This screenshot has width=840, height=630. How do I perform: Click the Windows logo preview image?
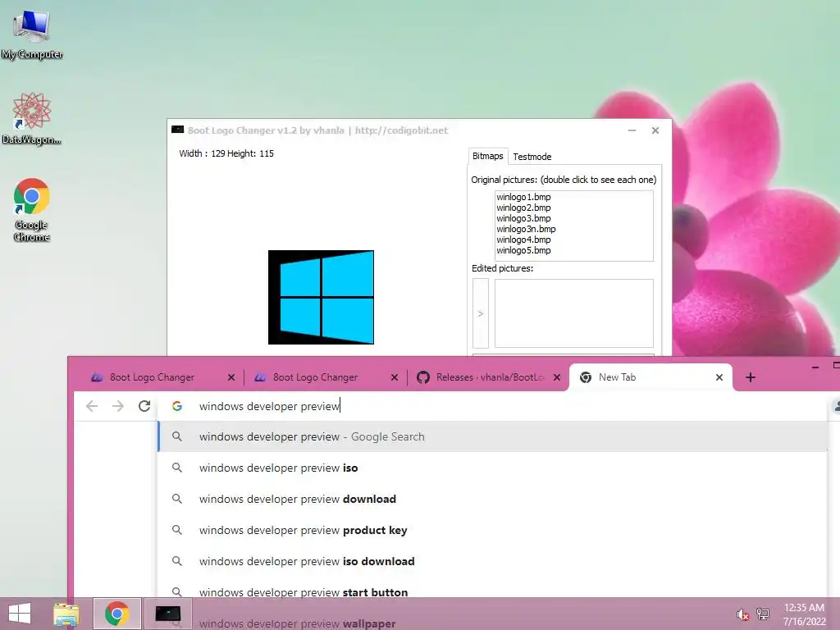[321, 297]
